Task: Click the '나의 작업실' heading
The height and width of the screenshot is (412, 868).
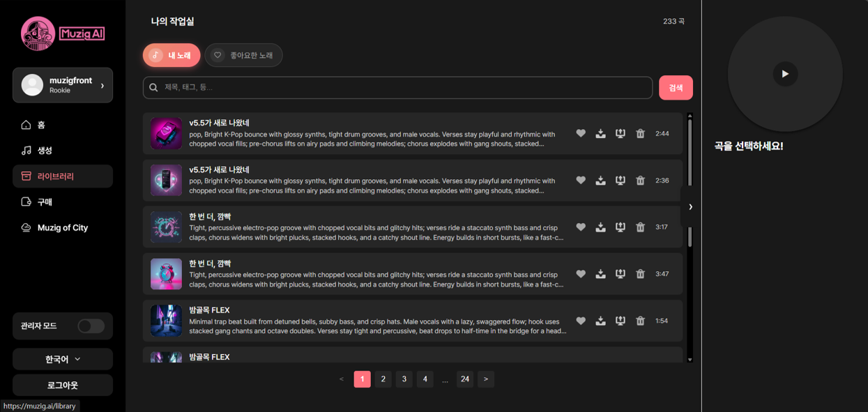Action: point(172,22)
